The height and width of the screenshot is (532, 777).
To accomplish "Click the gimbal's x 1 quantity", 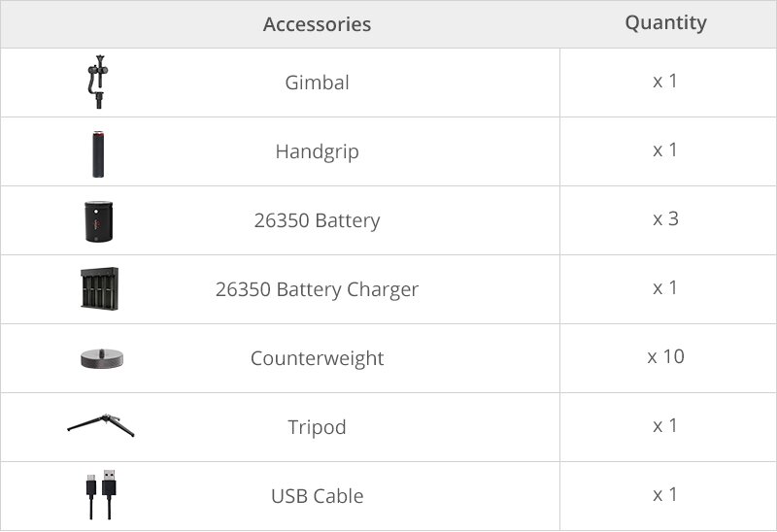I will [x=665, y=82].
